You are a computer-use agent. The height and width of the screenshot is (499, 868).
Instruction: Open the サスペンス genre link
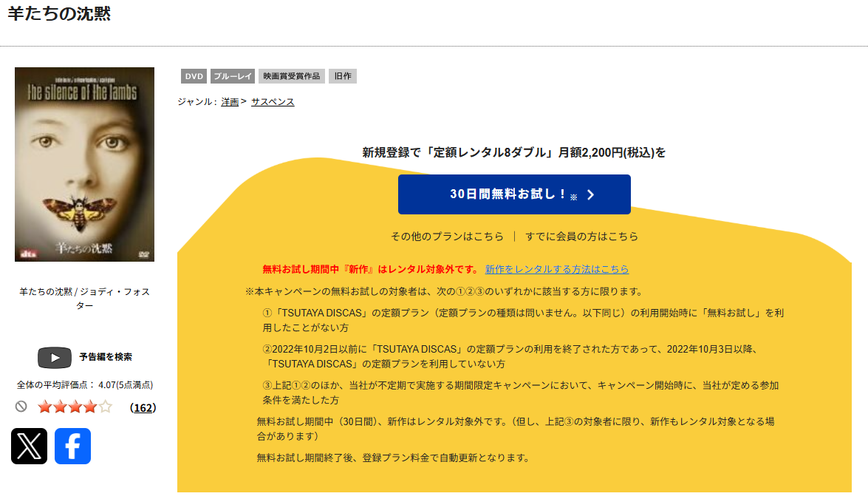click(273, 102)
